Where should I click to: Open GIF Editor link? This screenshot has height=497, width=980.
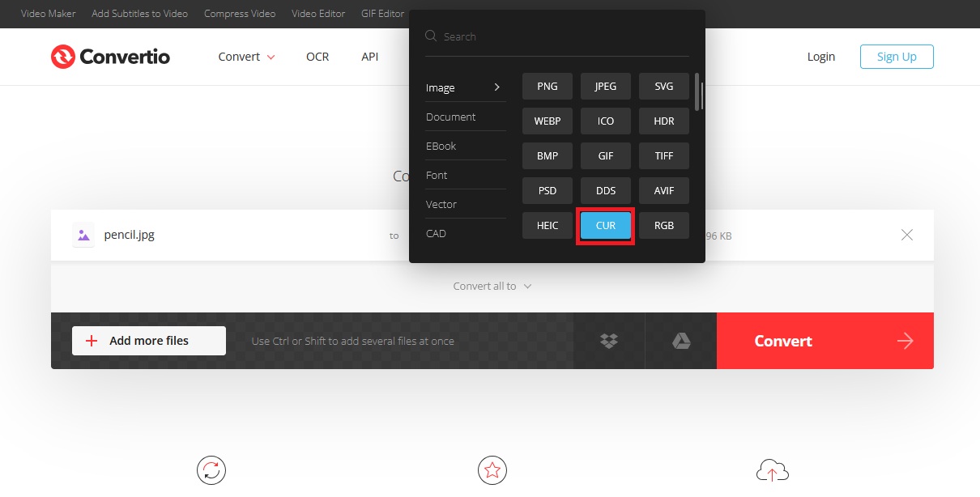[383, 14]
